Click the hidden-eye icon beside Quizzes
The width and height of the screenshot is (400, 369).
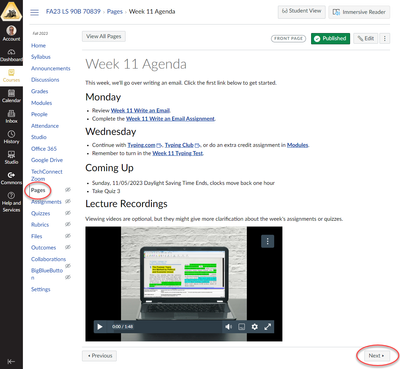(68, 213)
